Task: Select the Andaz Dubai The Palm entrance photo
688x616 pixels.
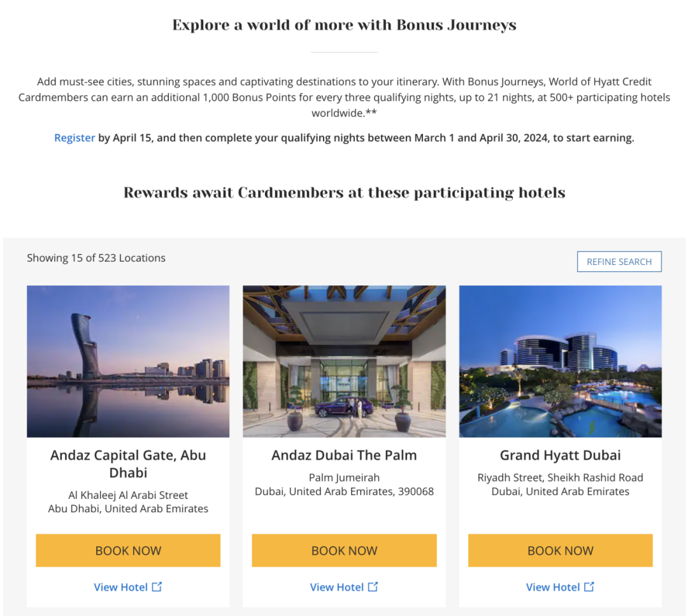Action: 344,362
